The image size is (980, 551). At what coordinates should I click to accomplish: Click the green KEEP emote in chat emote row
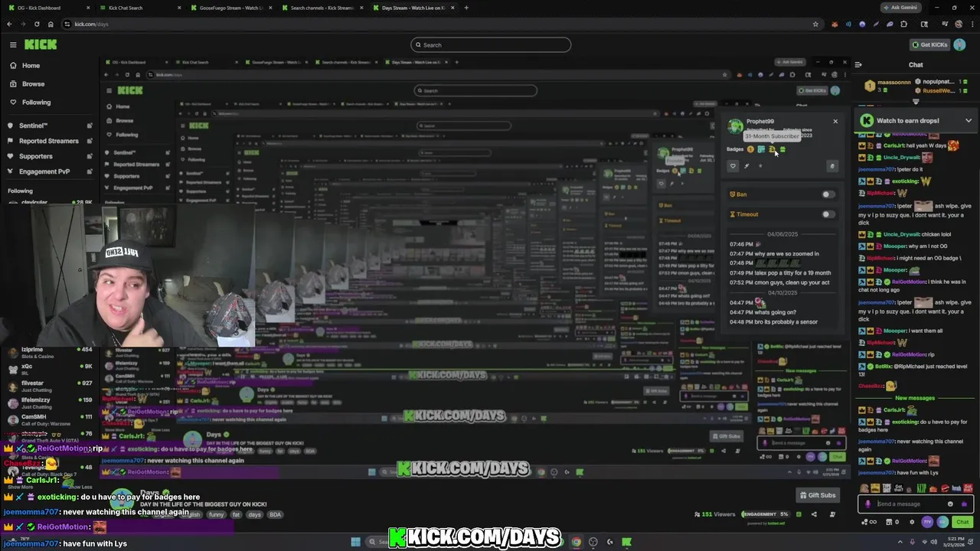point(921,488)
